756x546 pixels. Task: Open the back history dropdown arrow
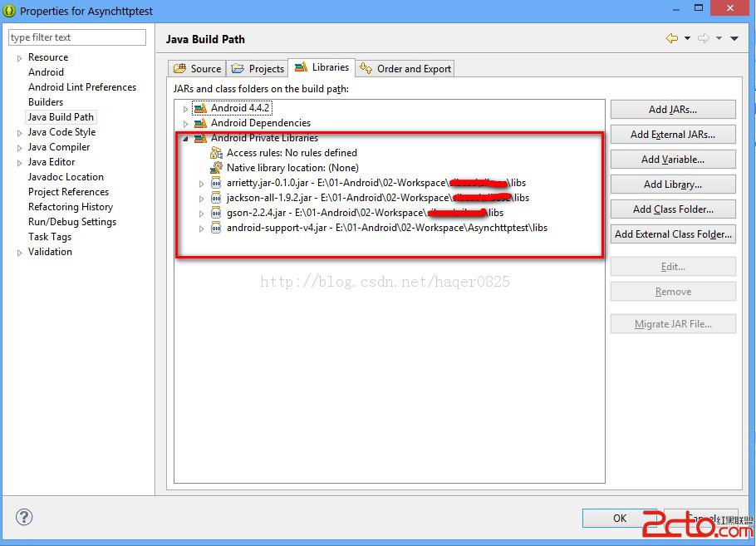coord(688,38)
